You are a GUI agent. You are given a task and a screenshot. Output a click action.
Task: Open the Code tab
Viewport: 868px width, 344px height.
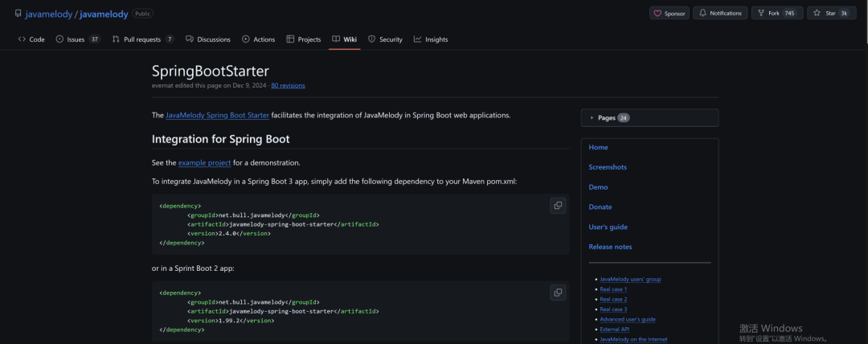tap(31, 39)
